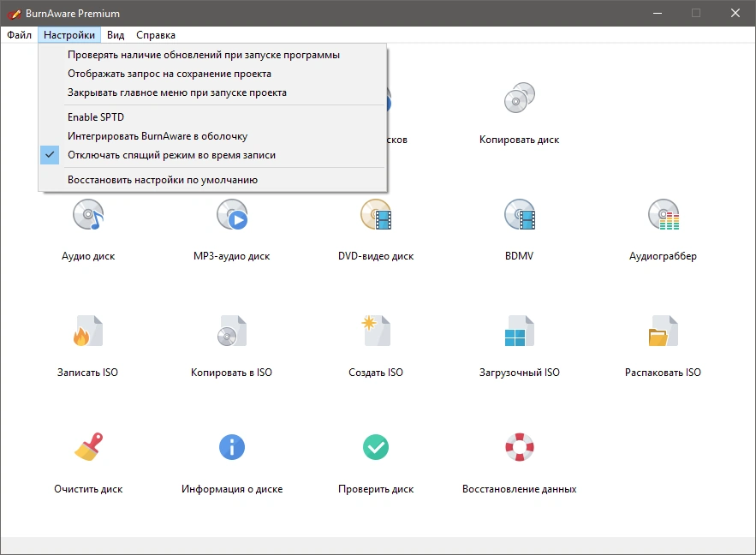This screenshot has height=555, width=756.
Task: Uncheck Отключать спящий режим во время записи
Action: (x=212, y=155)
